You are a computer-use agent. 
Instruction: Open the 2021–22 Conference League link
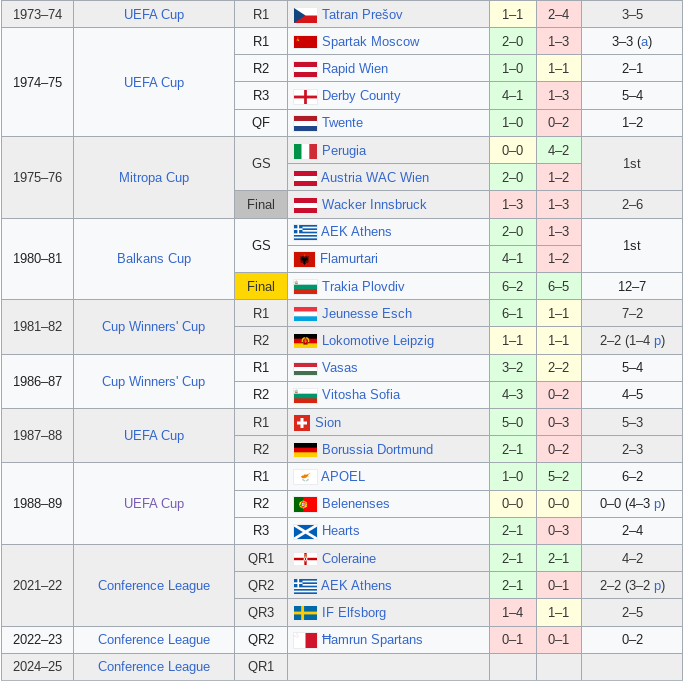(154, 585)
